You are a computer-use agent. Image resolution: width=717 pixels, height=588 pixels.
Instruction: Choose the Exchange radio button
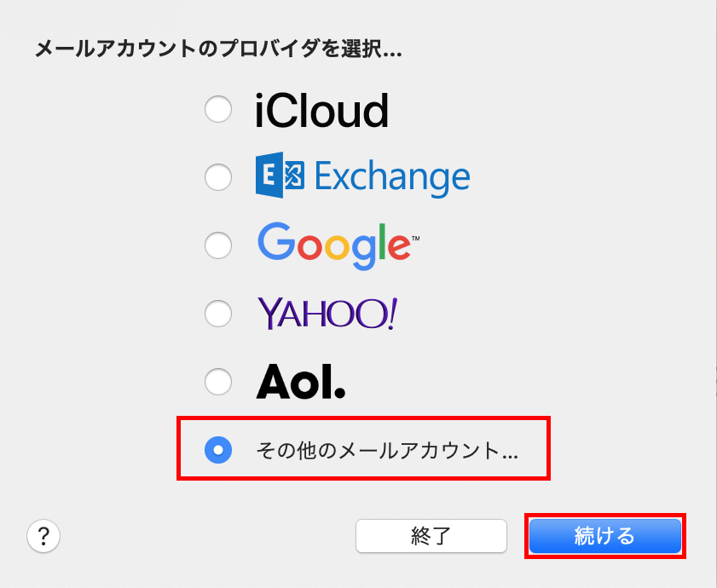tap(218, 177)
